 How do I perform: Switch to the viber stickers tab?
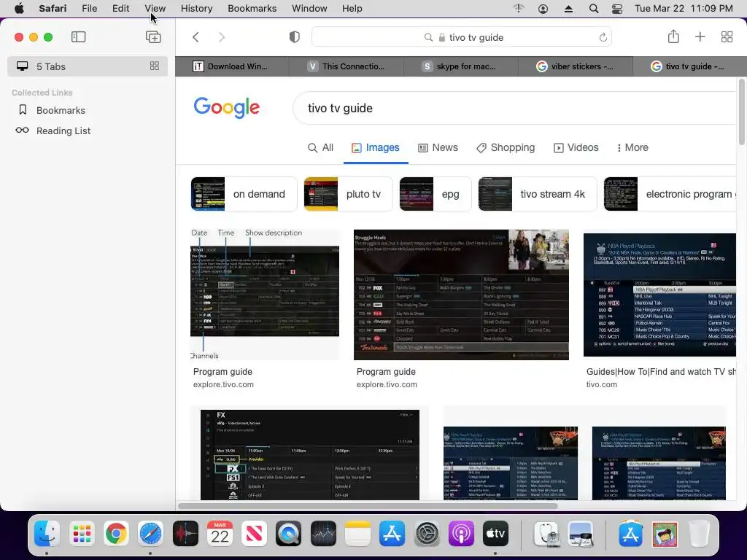[575, 66]
